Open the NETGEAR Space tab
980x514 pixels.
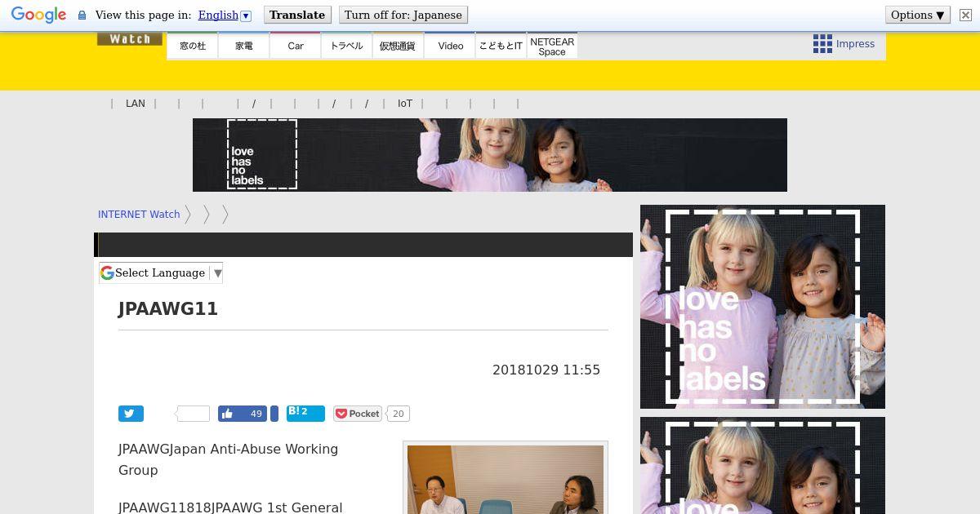[552, 46]
